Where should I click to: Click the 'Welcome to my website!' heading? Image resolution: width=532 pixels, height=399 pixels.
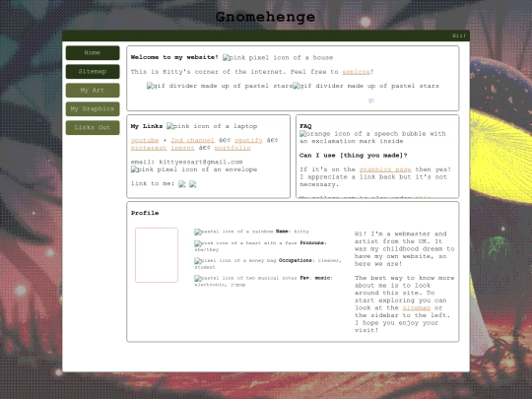tap(174, 57)
